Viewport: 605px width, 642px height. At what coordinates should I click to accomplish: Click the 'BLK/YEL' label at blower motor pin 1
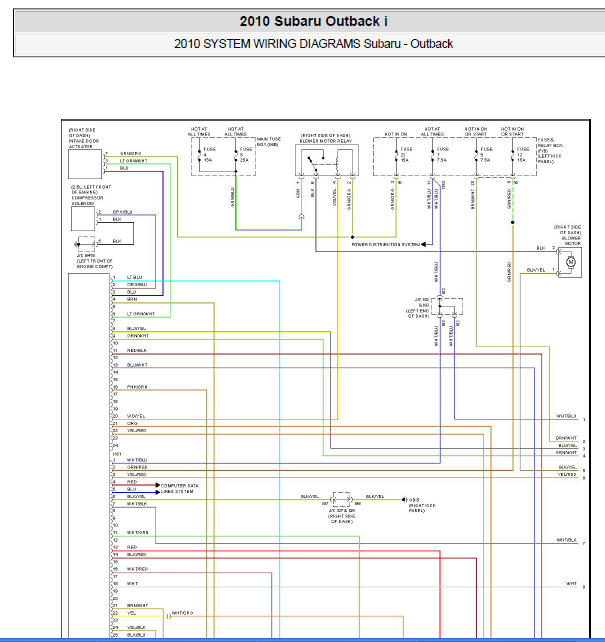tap(536, 270)
